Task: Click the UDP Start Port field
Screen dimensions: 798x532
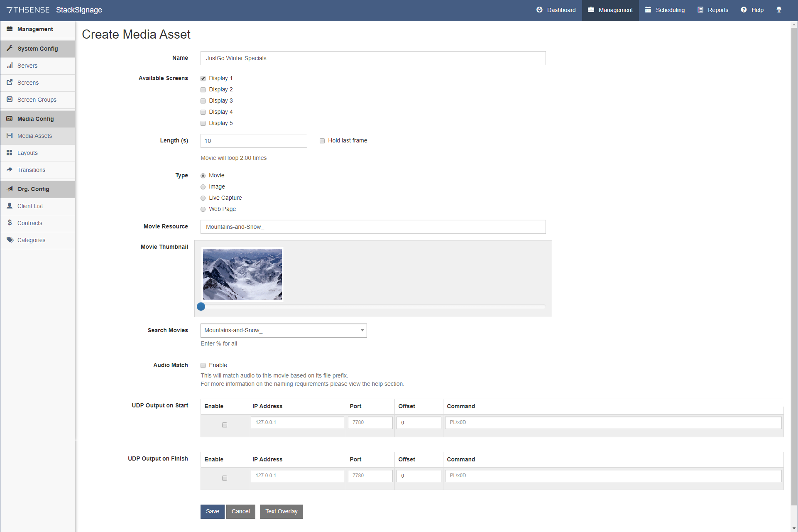Action: (370, 423)
